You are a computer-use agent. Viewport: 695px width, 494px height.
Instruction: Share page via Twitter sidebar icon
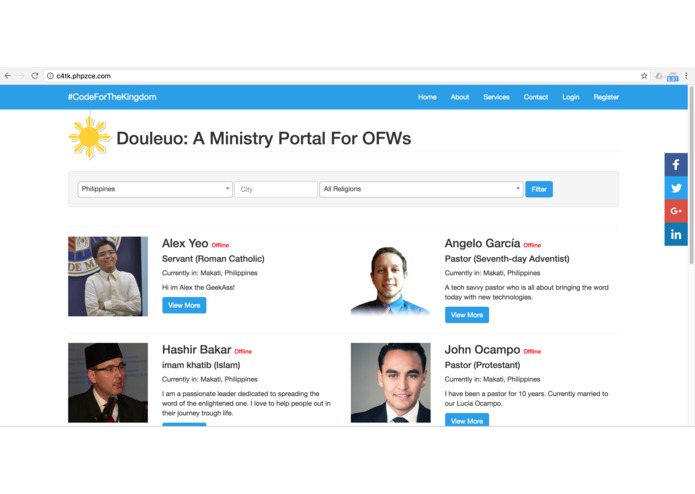point(675,188)
